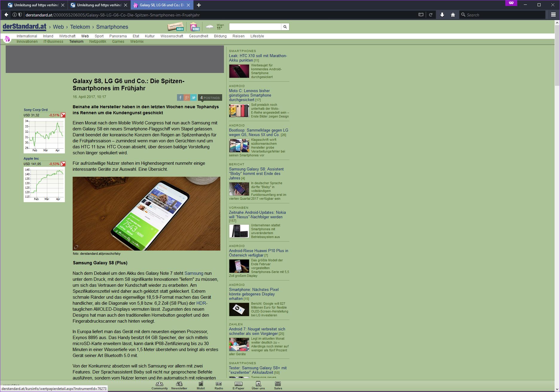
Task: Submit site search with magnifier button
Action: point(285,27)
